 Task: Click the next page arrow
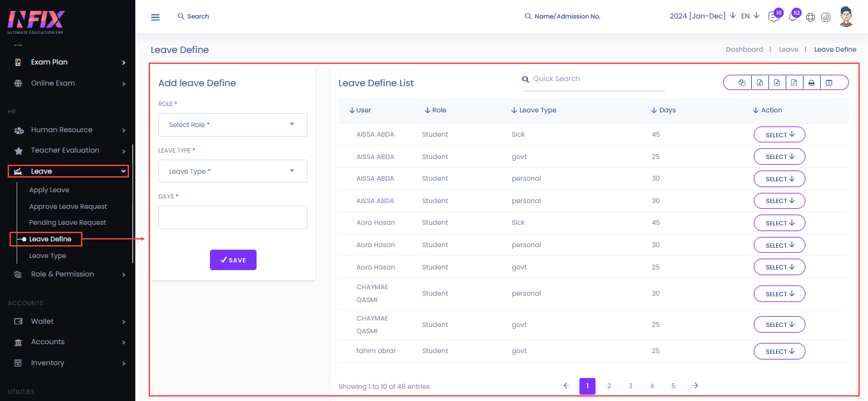pos(695,386)
